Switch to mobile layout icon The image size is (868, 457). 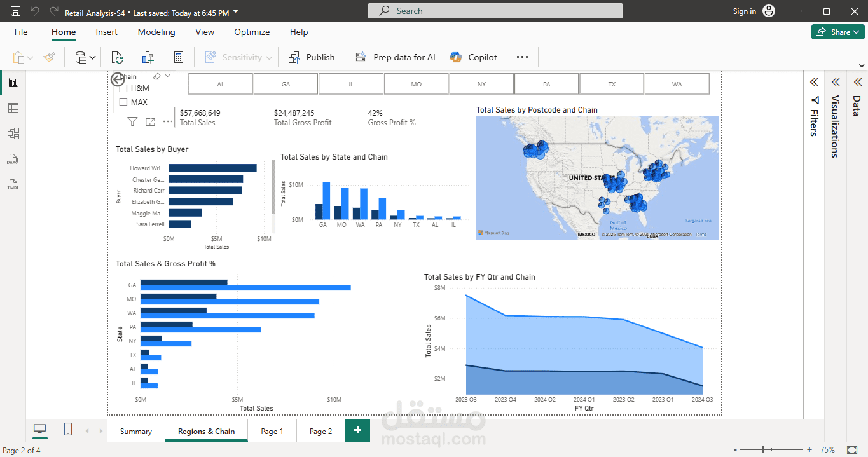pyautogui.click(x=68, y=430)
